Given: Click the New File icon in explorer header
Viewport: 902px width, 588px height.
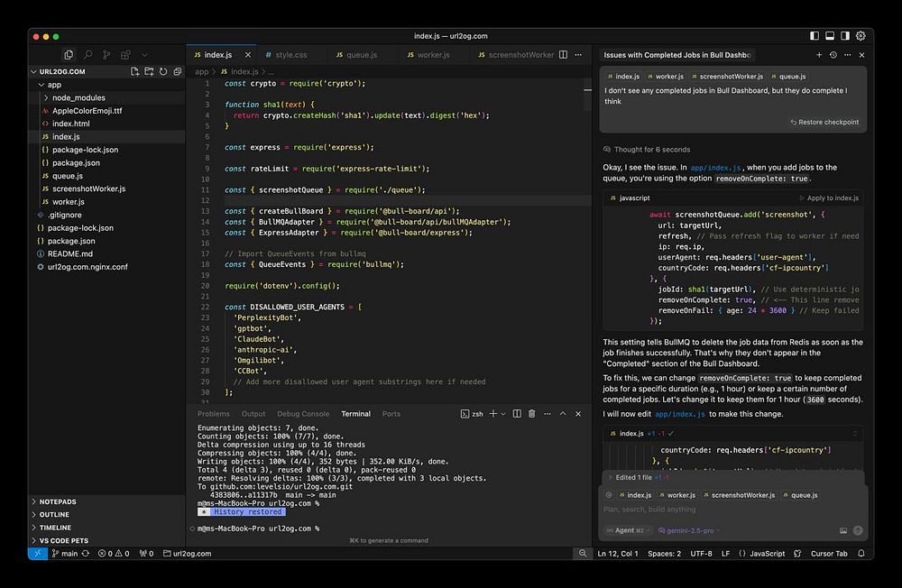Looking at the screenshot, I should pyautogui.click(x=135, y=71).
